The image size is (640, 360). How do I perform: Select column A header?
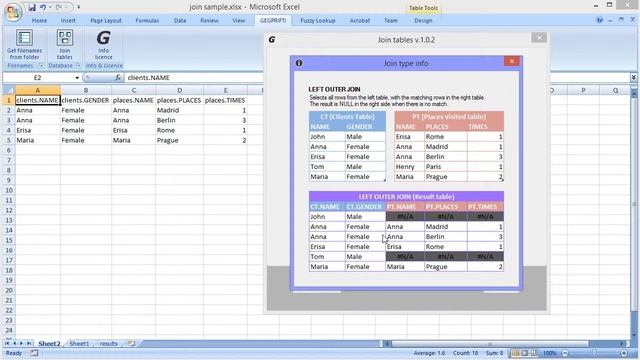tap(38, 90)
